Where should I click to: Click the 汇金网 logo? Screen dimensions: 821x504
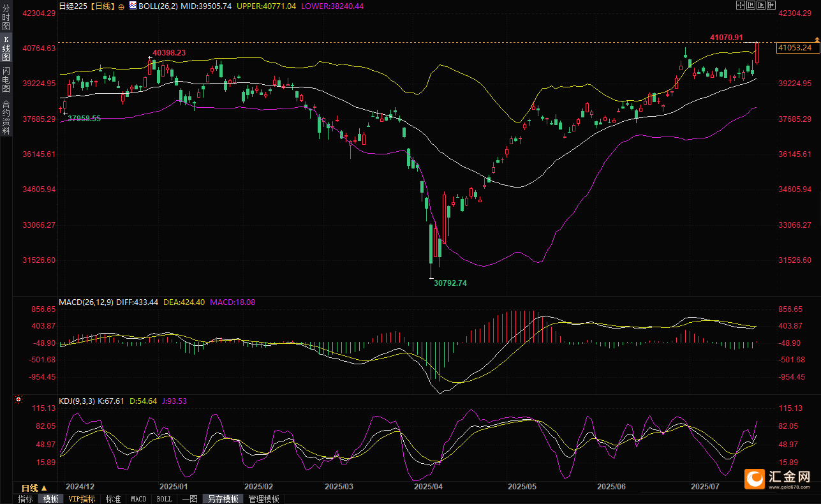pyautogui.click(x=778, y=478)
